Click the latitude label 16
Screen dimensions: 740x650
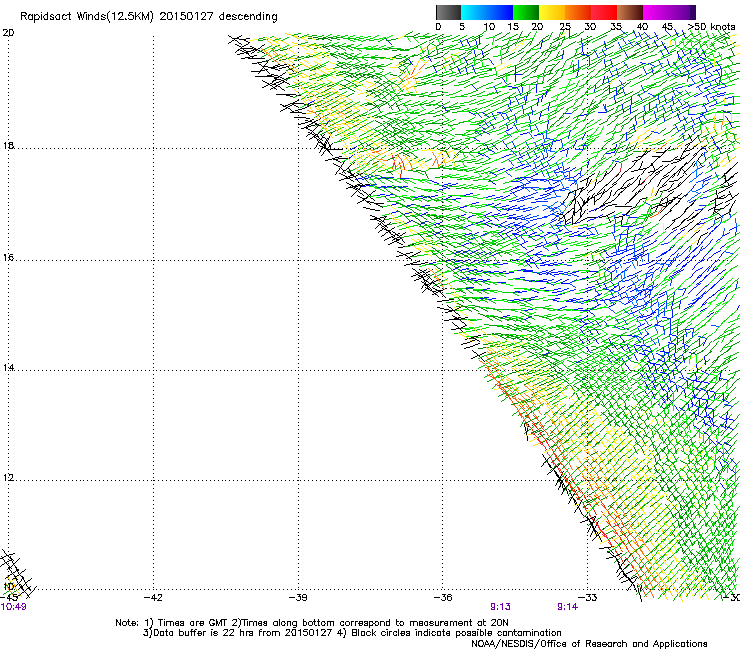pyautogui.click(x=8, y=258)
